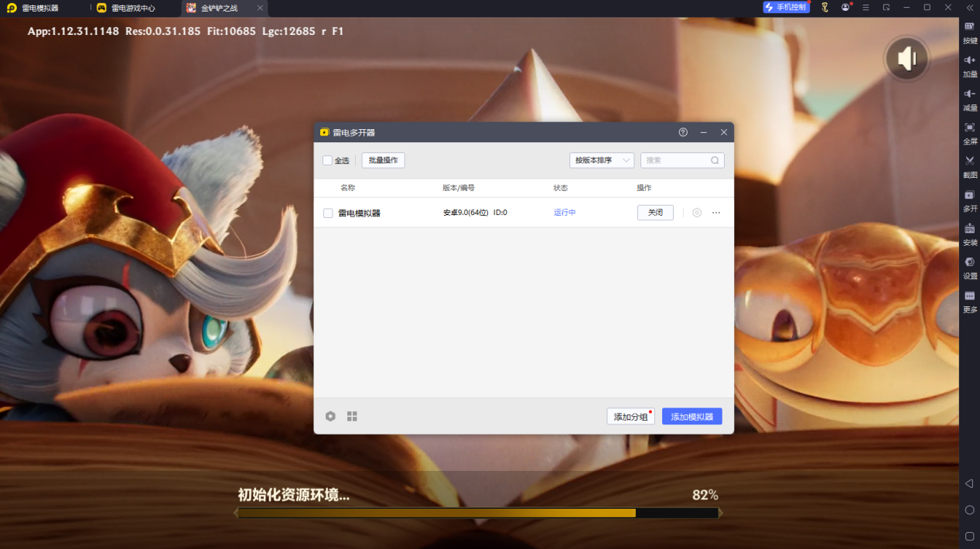The height and width of the screenshot is (549, 980).
Task: Enter fullscreen with 全屏 icon
Action: click(x=969, y=132)
